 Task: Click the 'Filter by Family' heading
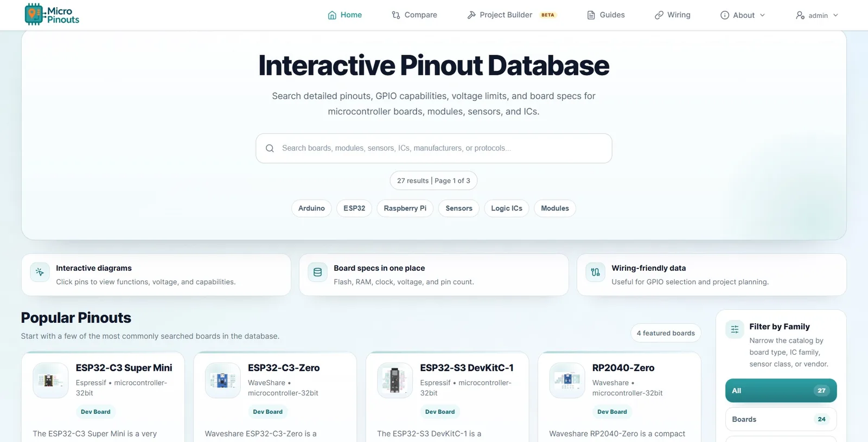(780, 326)
